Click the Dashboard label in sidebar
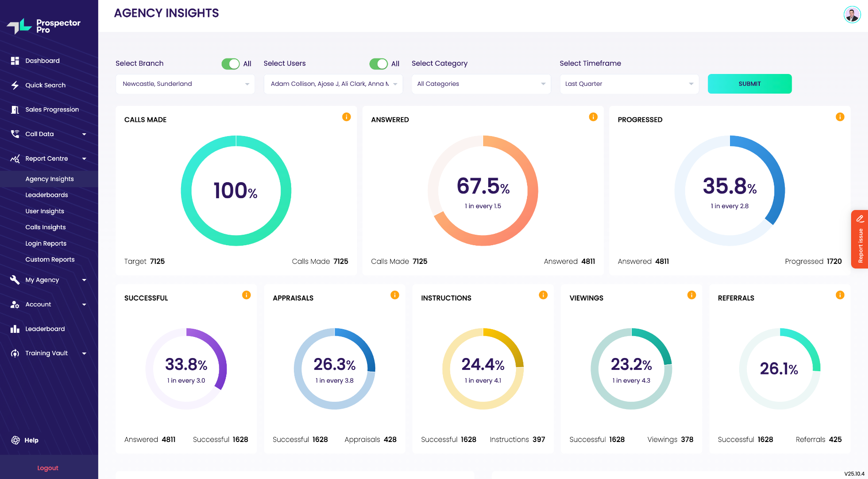 [x=43, y=61]
